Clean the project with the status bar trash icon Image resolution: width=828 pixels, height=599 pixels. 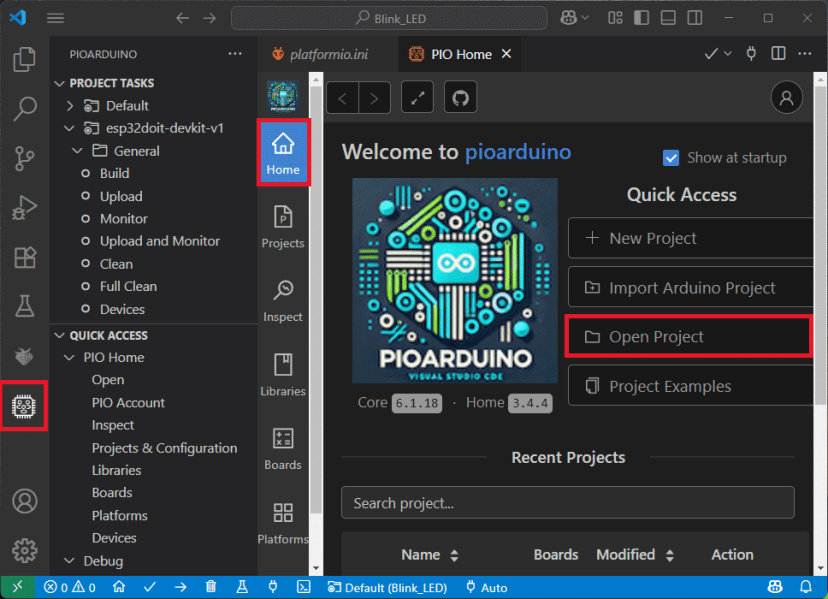point(210,587)
